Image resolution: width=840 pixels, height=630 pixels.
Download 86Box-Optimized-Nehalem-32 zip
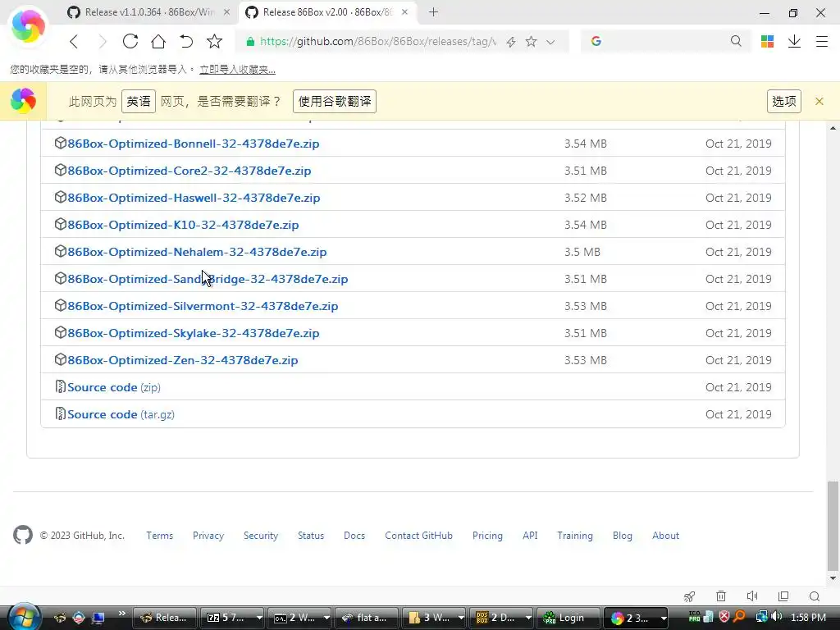tap(197, 252)
